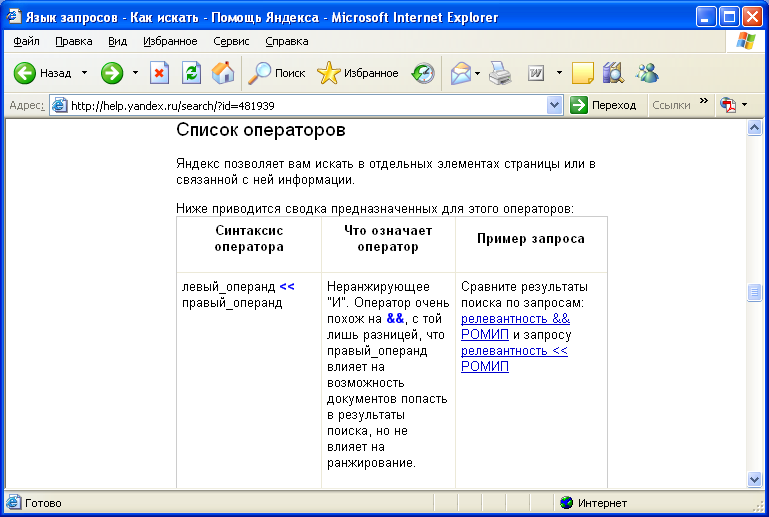Open the Вид menu
This screenshot has height=517, width=769.
118,41
